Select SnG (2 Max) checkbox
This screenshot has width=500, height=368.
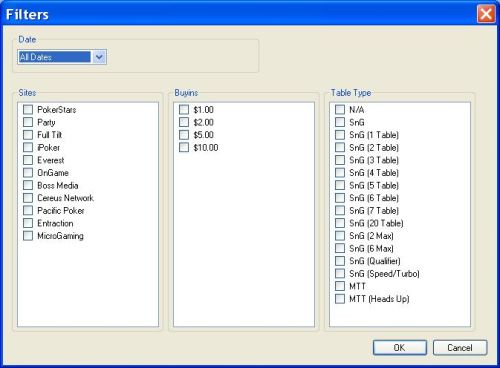(x=340, y=236)
